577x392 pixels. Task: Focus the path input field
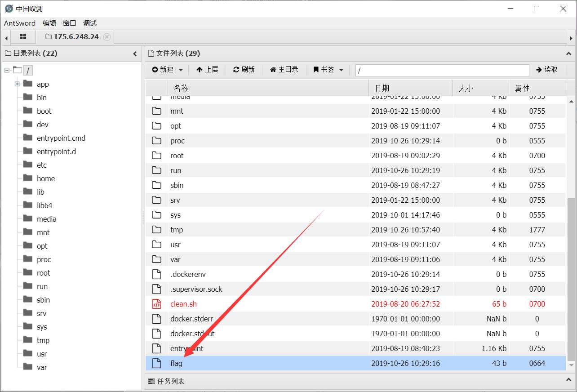[x=442, y=70]
